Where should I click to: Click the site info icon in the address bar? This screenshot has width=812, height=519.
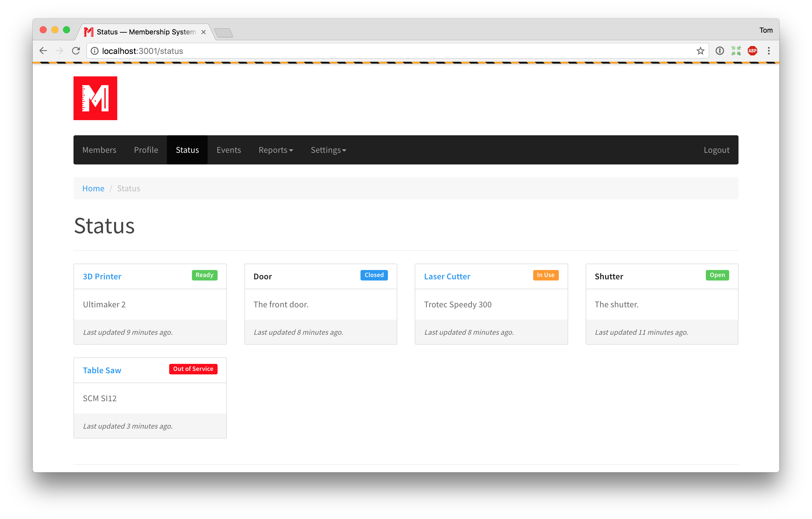click(x=95, y=51)
